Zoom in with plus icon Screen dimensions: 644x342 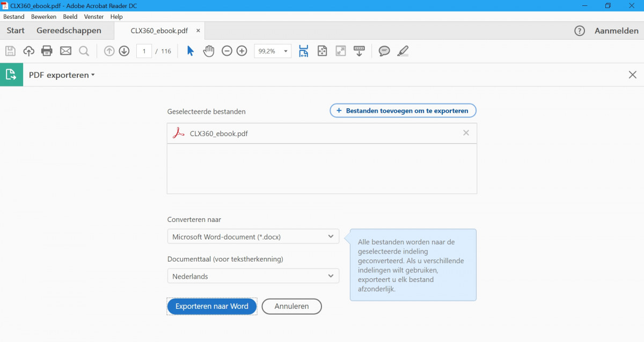click(241, 51)
